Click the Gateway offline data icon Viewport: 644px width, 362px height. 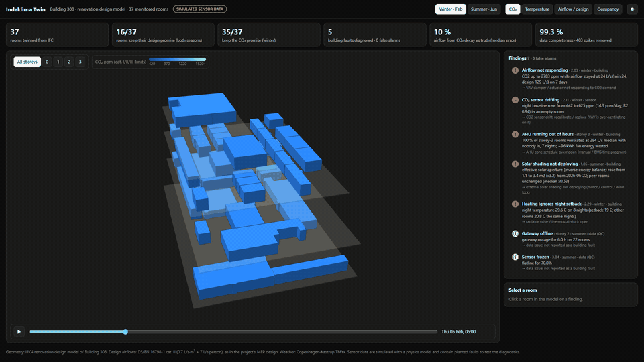[x=515, y=233]
